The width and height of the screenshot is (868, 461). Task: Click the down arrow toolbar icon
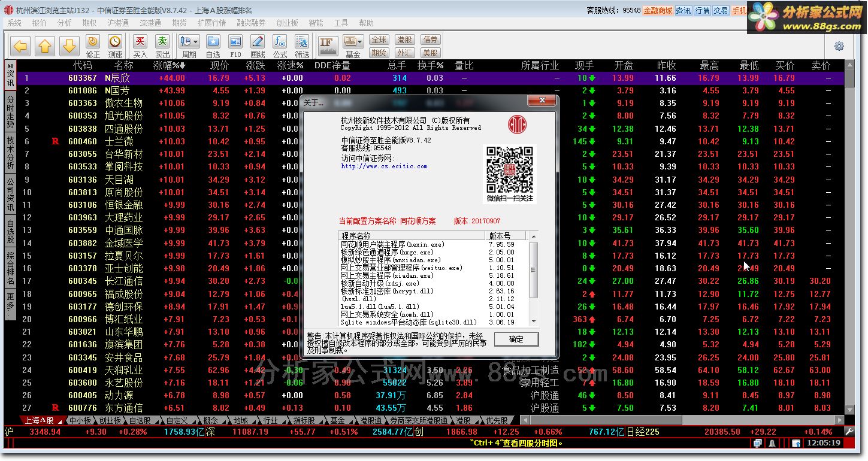(69, 46)
